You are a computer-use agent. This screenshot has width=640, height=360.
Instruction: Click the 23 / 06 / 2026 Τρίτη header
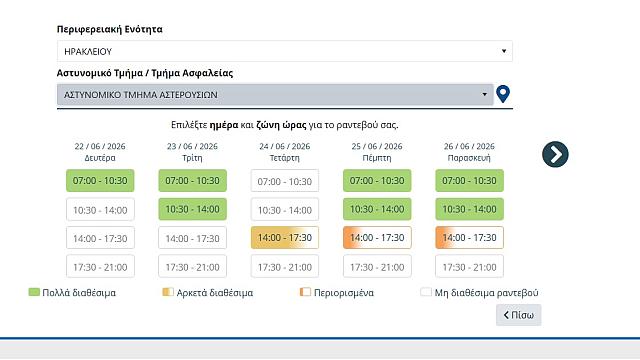pyautogui.click(x=192, y=152)
